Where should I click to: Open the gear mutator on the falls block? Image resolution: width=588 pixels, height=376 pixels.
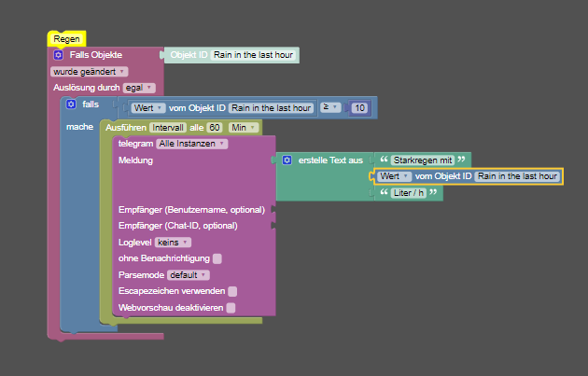click(x=71, y=104)
